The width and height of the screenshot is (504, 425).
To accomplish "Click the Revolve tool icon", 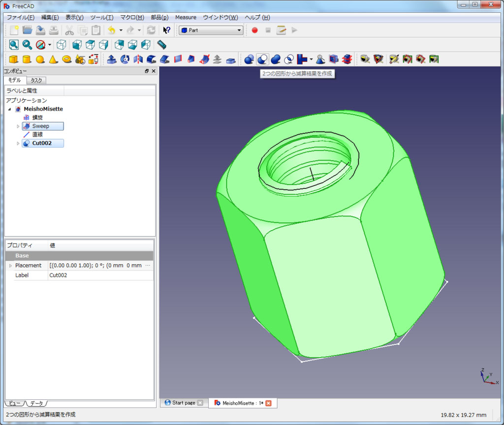I will (125, 59).
